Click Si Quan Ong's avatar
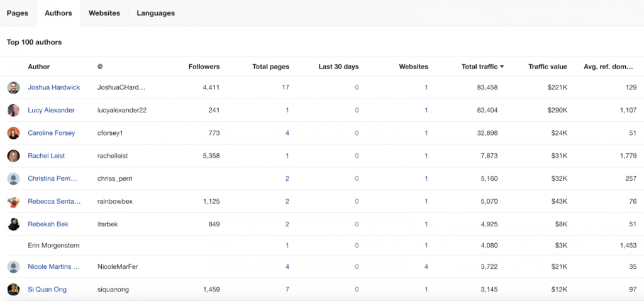 [x=14, y=290]
